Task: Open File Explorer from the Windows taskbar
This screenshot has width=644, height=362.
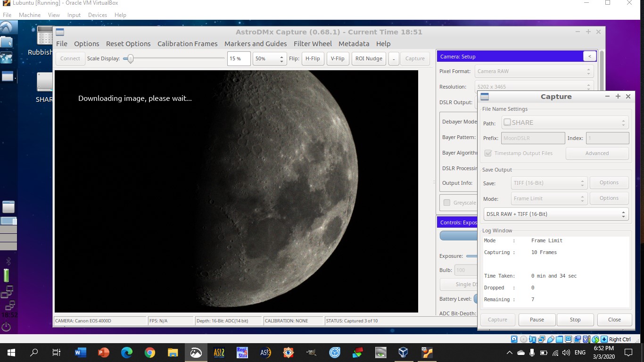Action: 173,352
